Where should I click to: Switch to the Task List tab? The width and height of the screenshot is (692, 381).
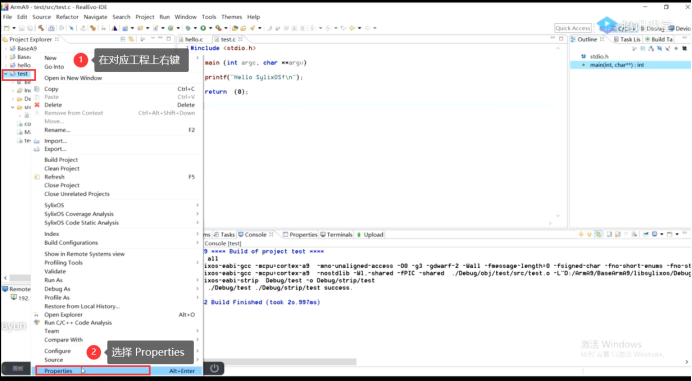coord(628,39)
